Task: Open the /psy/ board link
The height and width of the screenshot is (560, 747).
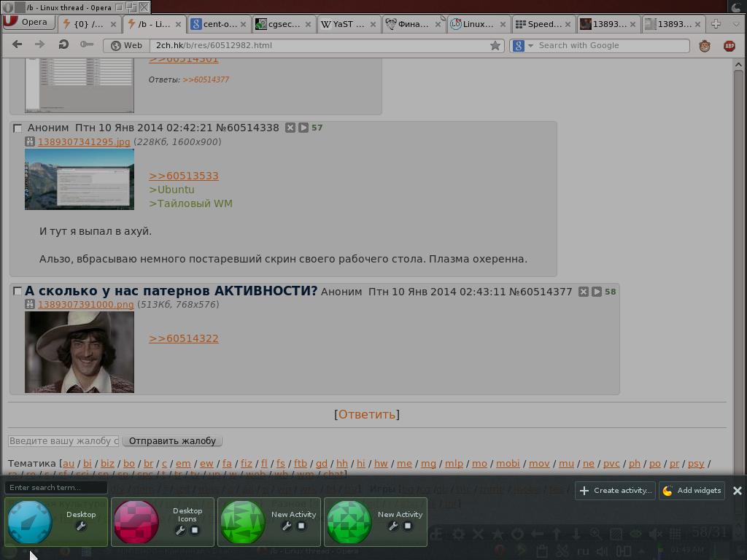Action: coord(695,463)
